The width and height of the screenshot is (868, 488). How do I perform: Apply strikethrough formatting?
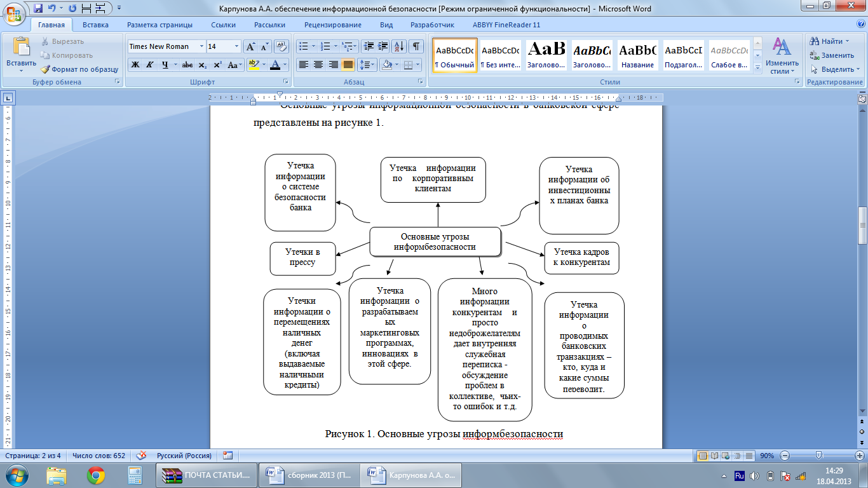point(187,65)
